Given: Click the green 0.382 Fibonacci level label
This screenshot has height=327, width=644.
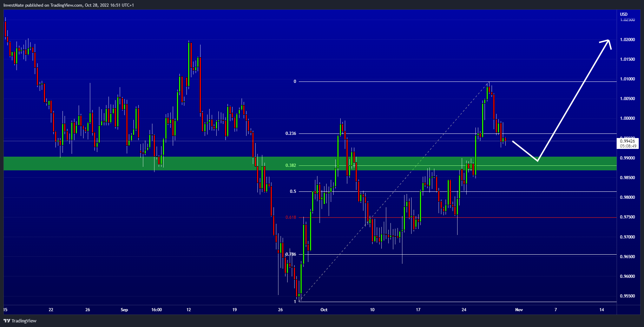Looking at the screenshot, I should [x=291, y=165].
